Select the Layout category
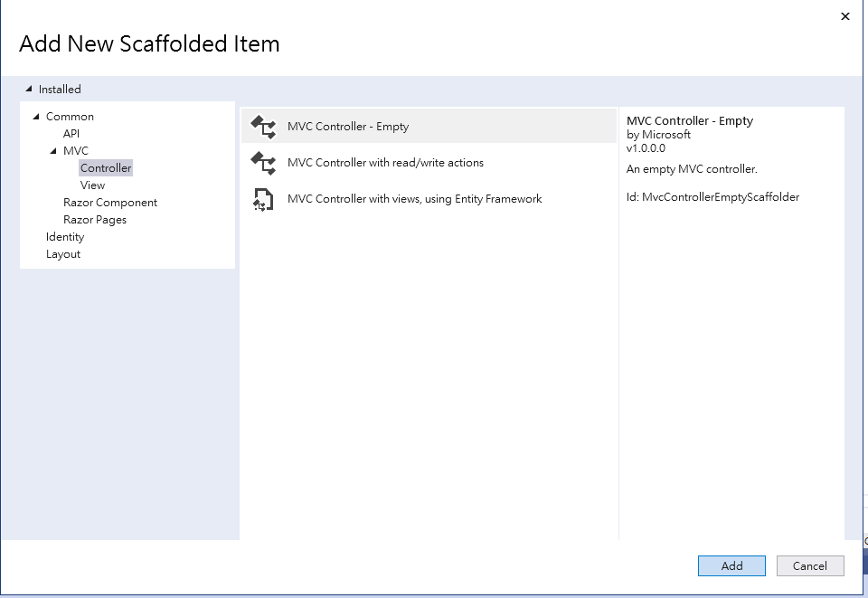868x598 pixels. 63,254
